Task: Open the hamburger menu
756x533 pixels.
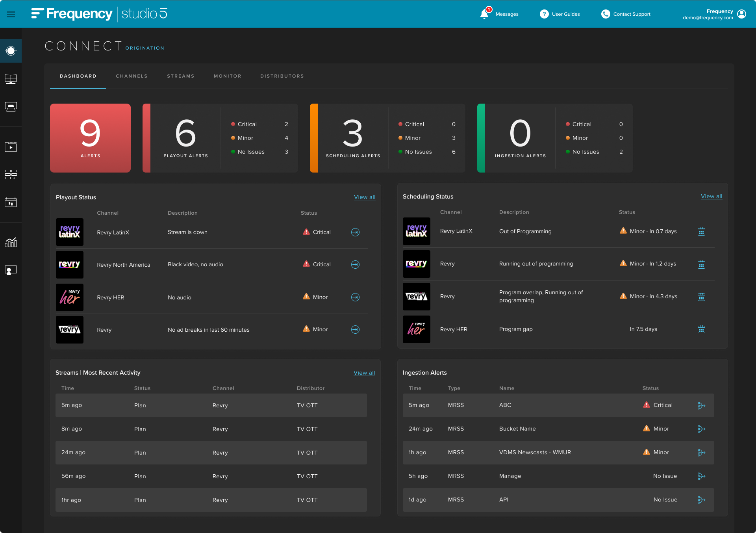Action: coord(11,14)
